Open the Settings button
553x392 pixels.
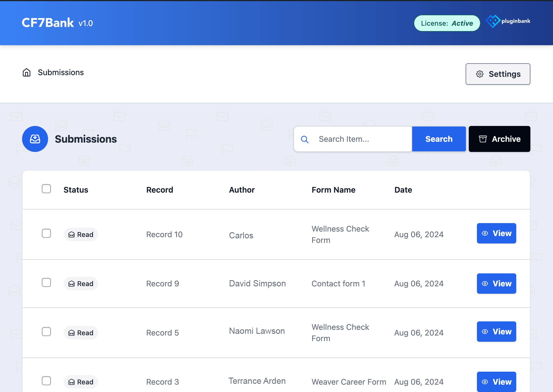pyautogui.click(x=498, y=74)
